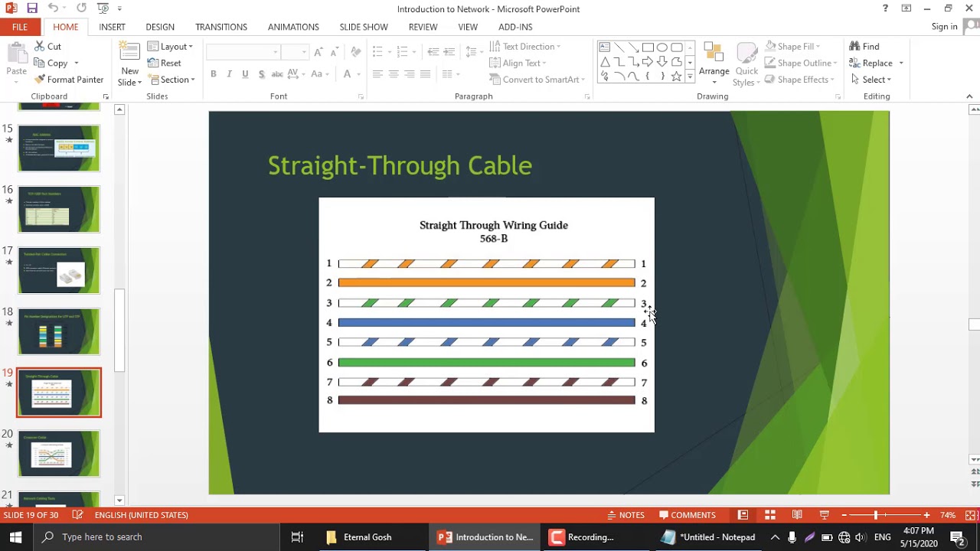Viewport: 980px width, 551px height.
Task: Expand the Layout dropdown
Action: [x=171, y=47]
